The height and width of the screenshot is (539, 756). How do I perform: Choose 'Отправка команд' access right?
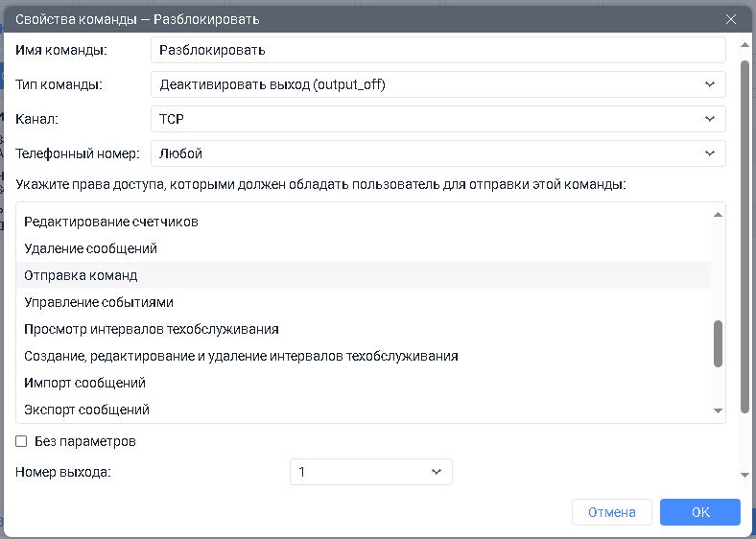click(81, 275)
